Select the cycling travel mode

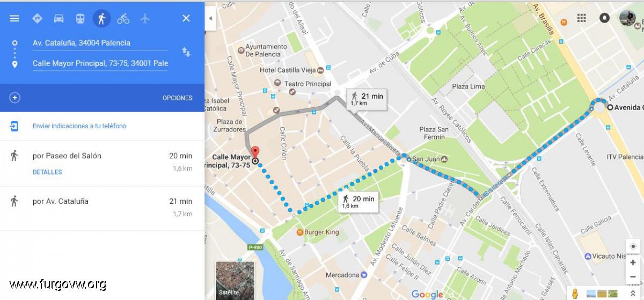pos(123,18)
